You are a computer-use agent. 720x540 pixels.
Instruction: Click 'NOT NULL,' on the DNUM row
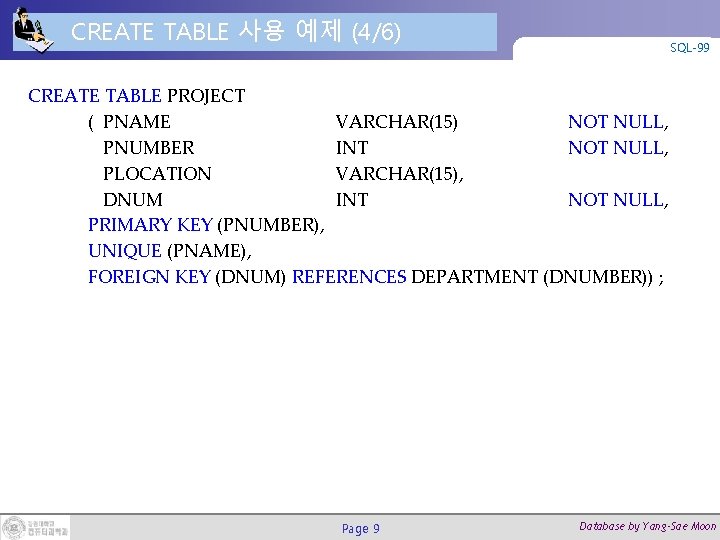(619, 200)
